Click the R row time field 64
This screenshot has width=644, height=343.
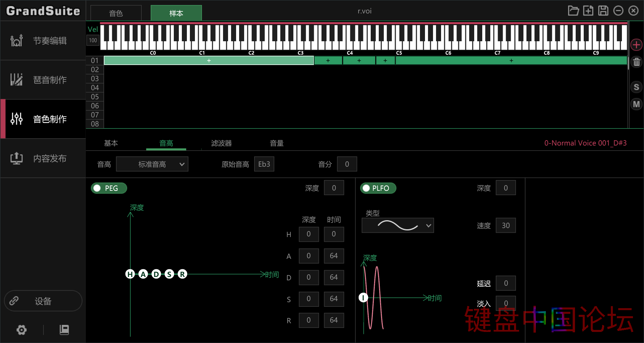(334, 320)
